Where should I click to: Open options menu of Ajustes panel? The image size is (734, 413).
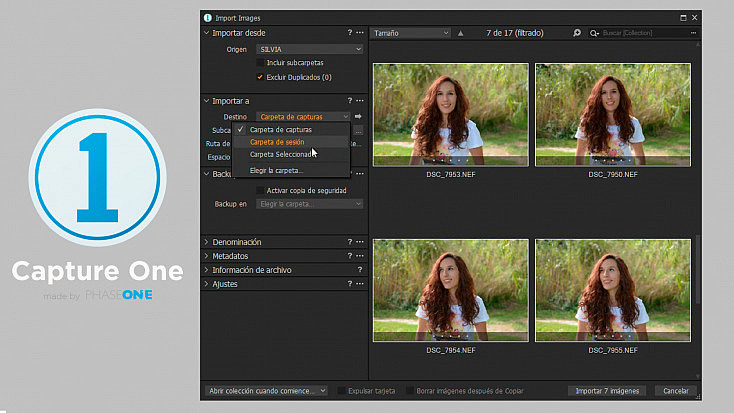click(x=360, y=284)
